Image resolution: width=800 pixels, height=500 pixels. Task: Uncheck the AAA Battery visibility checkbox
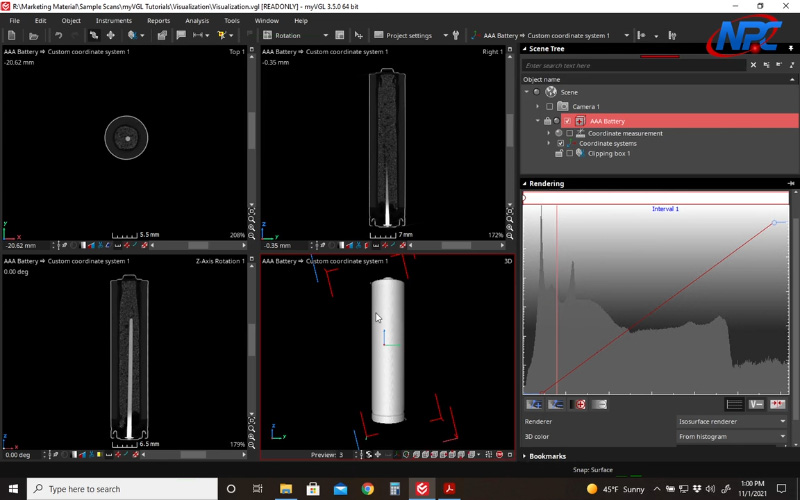pyautogui.click(x=567, y=121)
